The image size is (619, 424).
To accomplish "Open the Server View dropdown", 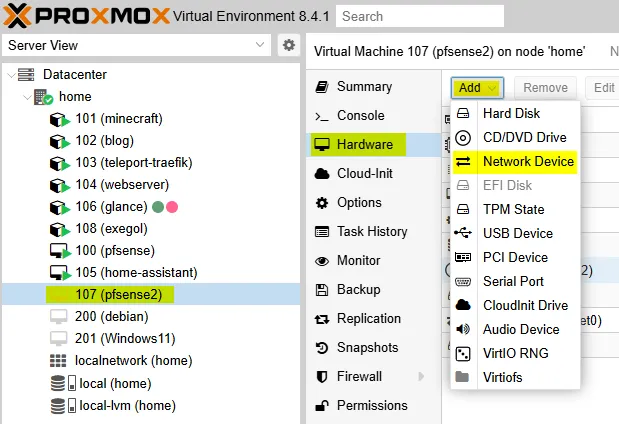I will click(x=137, y=45).
